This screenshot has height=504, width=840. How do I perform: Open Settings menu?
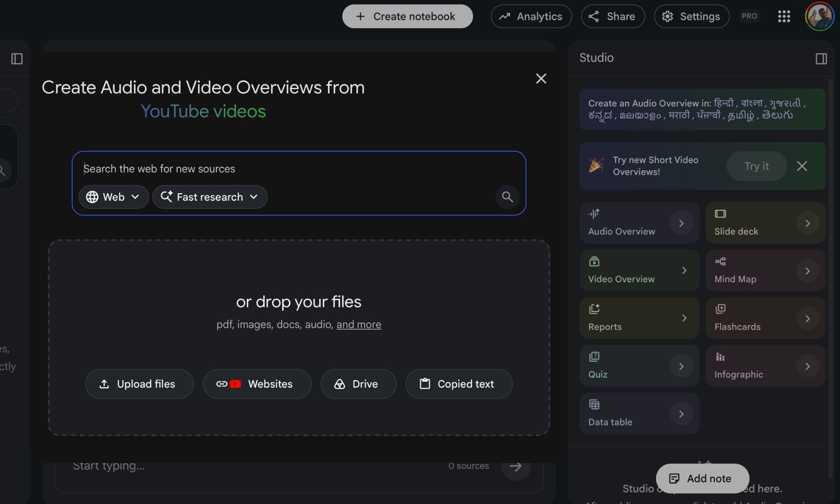[x=691, y=16]
